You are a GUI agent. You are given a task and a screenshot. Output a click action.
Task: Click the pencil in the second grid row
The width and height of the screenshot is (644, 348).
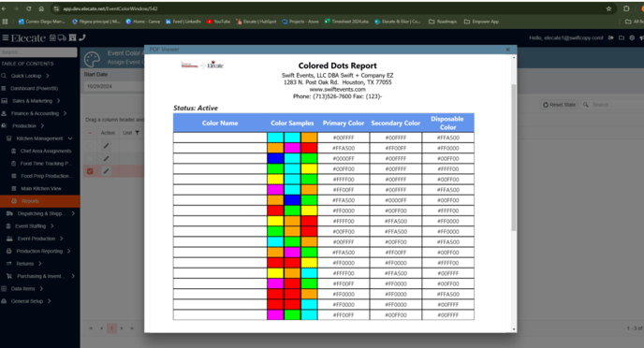(106, 158)
